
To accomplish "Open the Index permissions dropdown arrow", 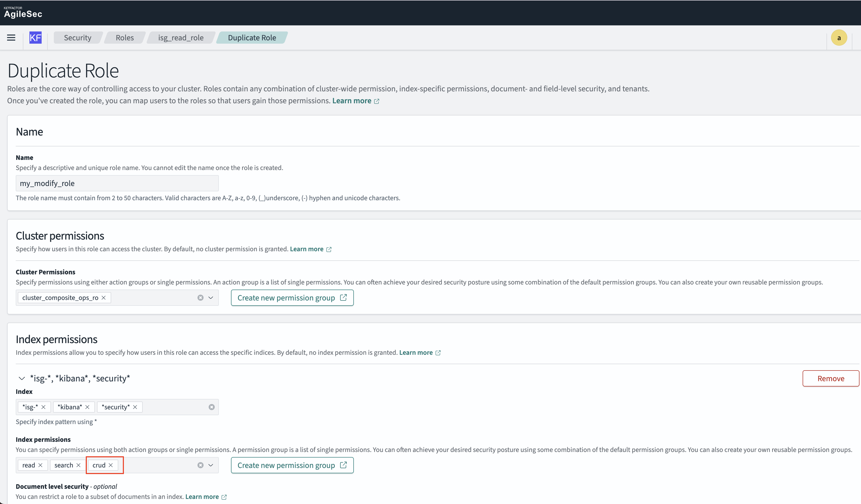I will [x=211, y=465].
